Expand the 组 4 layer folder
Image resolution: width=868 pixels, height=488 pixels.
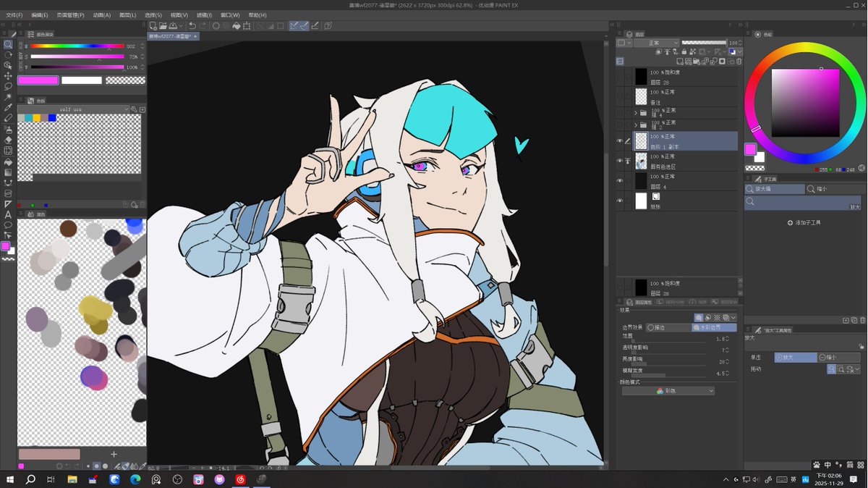click(x=636, y=113)
